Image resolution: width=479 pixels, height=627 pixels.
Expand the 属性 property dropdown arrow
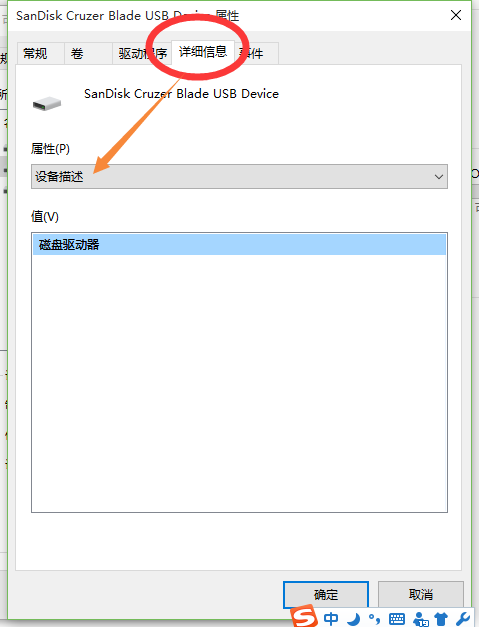point(439,176)
